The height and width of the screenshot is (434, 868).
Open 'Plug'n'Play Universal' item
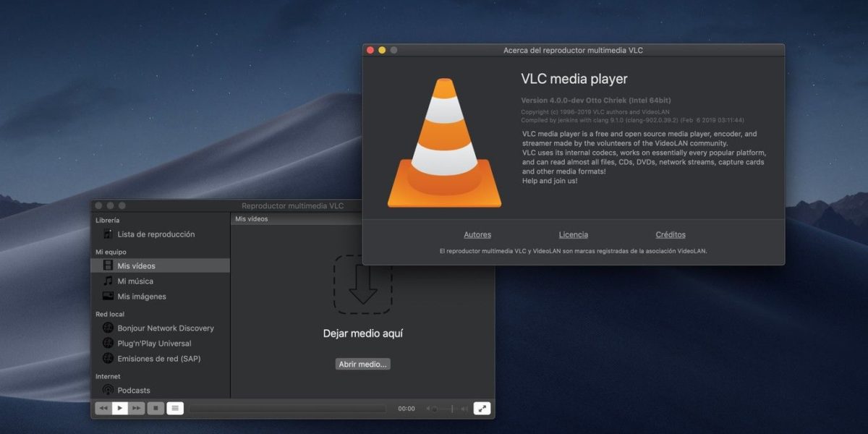(154, 344)
